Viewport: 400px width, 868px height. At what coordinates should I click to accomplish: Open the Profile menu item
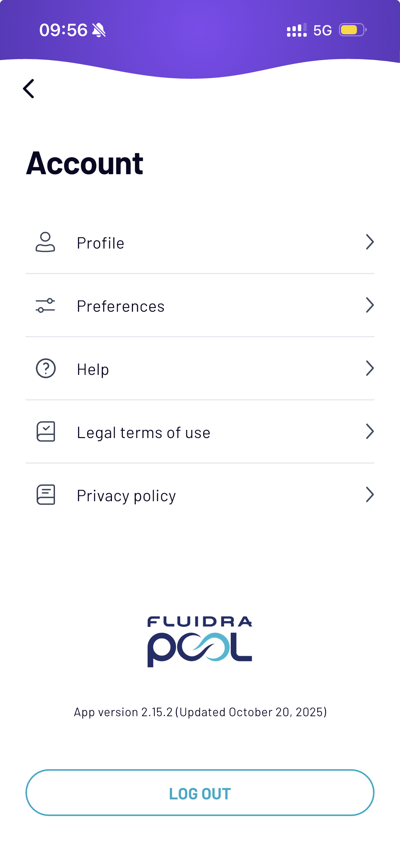(x=101, y=243)
